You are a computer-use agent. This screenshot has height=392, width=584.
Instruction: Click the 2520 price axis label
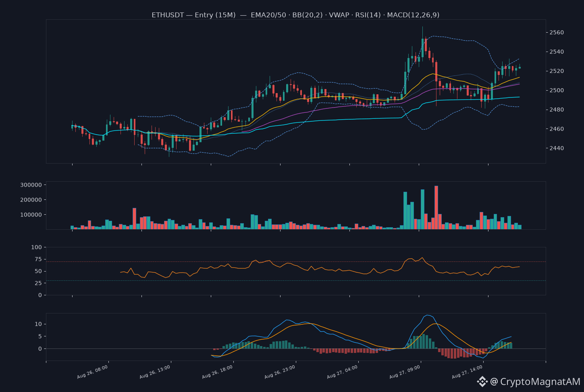point(557,71)
